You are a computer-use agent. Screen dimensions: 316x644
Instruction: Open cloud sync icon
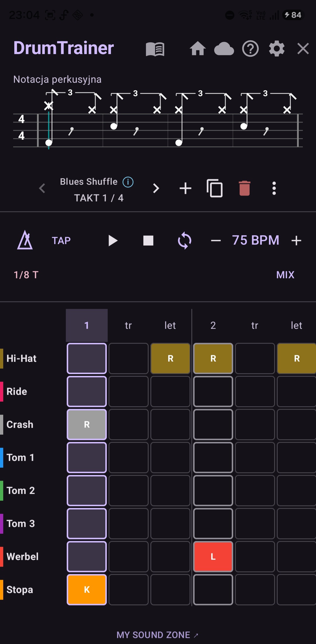pos(224,49)
